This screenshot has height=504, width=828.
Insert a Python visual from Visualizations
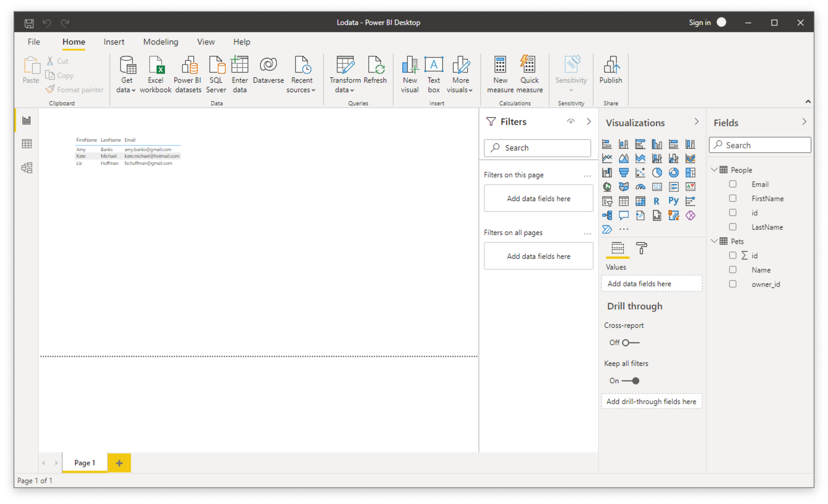point(673,201)
